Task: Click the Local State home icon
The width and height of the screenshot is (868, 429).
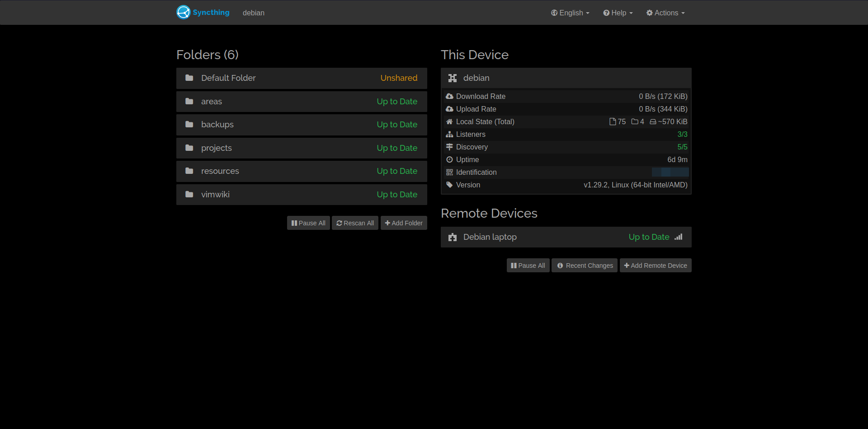Action: point(449,121)
